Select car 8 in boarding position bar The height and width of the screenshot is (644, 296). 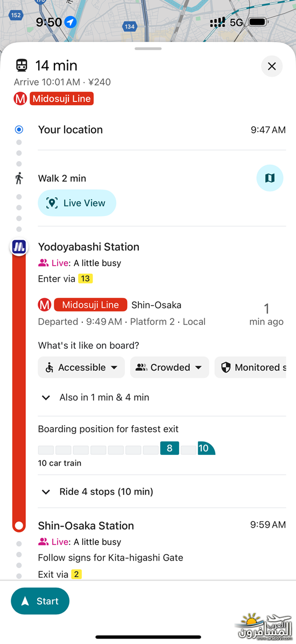(x=170, y=448)
